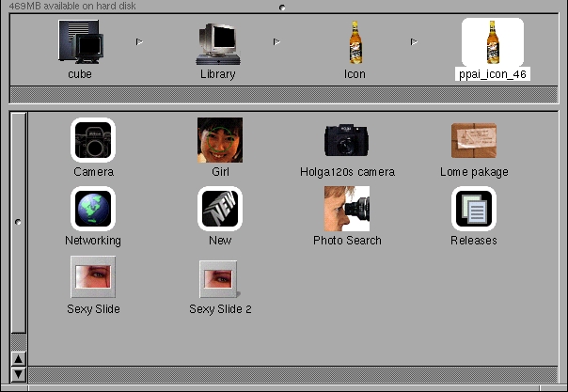Click the arrow between Library and Icon
Screen dimensions: 568x392
(276, 41)
